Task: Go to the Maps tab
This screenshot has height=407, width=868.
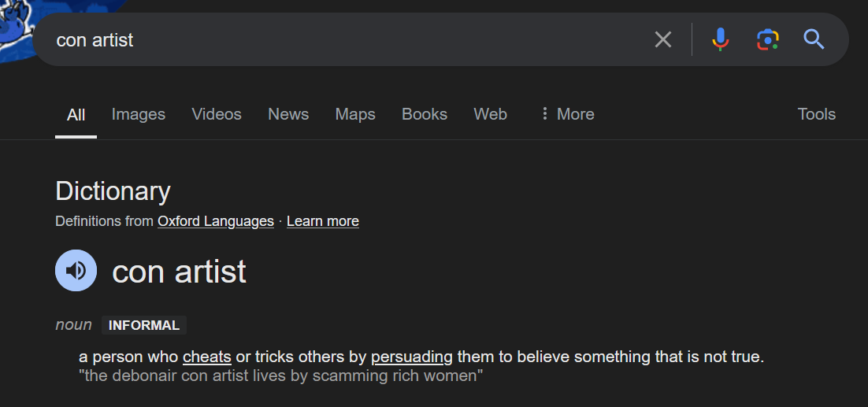Action: [x=355, y=114]
